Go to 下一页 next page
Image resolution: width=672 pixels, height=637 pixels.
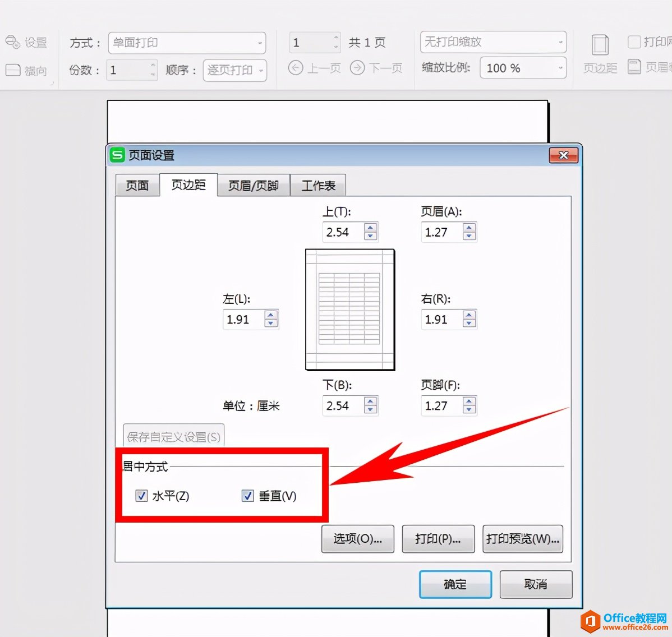point(376,68)
